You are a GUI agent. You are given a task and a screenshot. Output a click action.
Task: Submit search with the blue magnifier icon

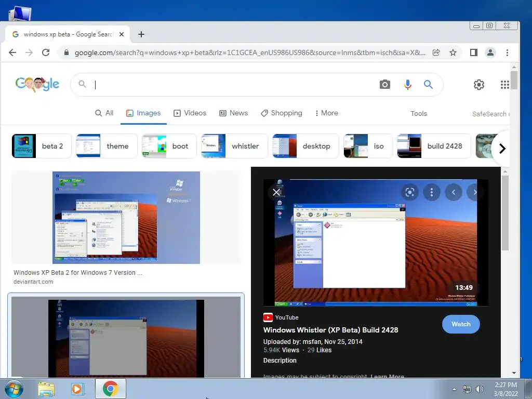point(428,85)
